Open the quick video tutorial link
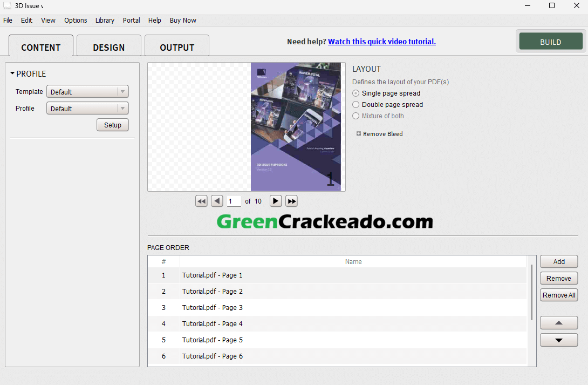This screenshot has height=385, width=588. [x=381, y=41]
